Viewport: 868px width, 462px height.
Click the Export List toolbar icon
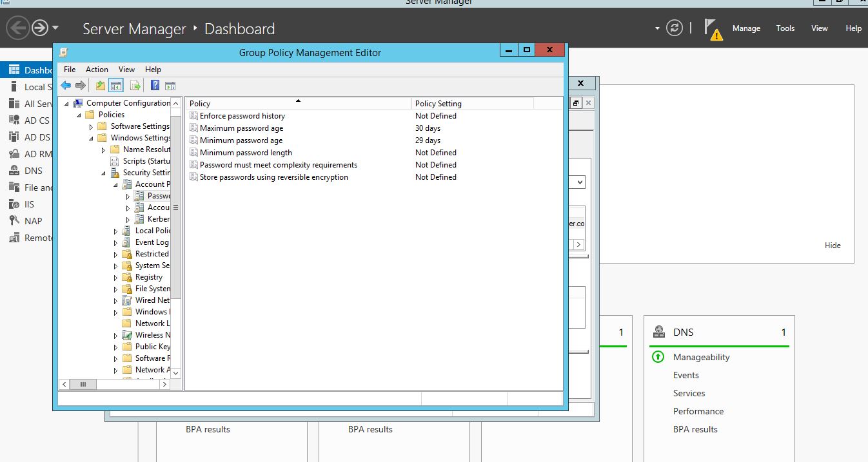click(135, 86)
